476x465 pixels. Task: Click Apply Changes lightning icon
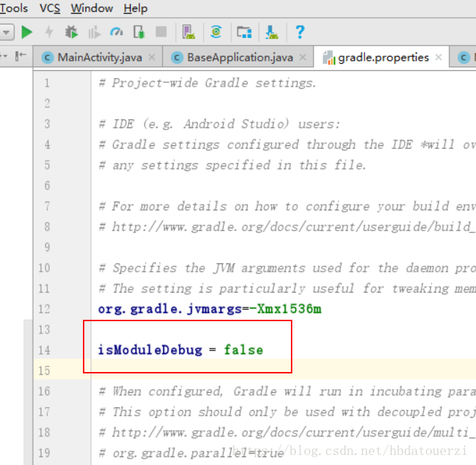[x=49, y=32]
